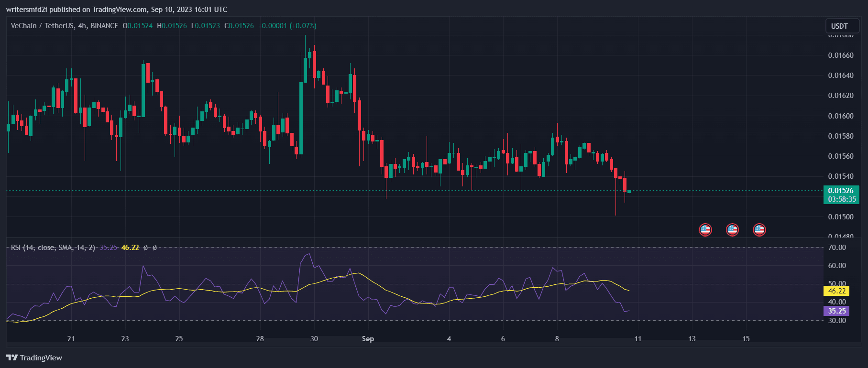The height and width of the screenshot is (368, 868).
Task: Click the TradingView logo at bottom left
Action: point(34,357)
